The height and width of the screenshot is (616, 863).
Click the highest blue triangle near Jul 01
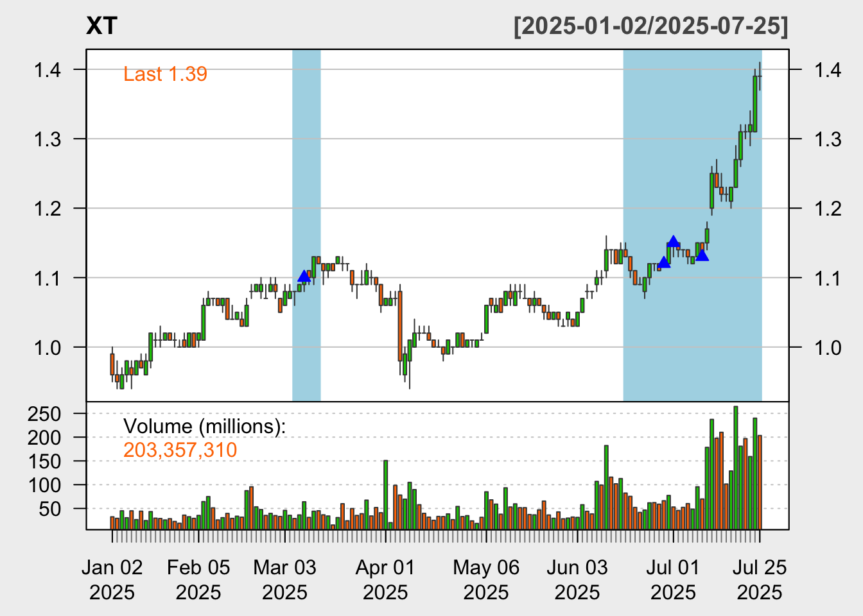point(673,242)
